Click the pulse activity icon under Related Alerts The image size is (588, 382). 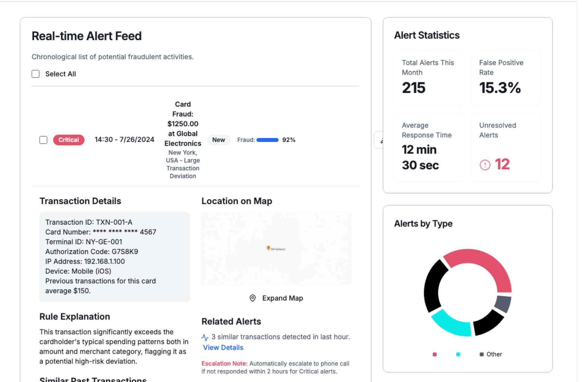tap(205, 337)
